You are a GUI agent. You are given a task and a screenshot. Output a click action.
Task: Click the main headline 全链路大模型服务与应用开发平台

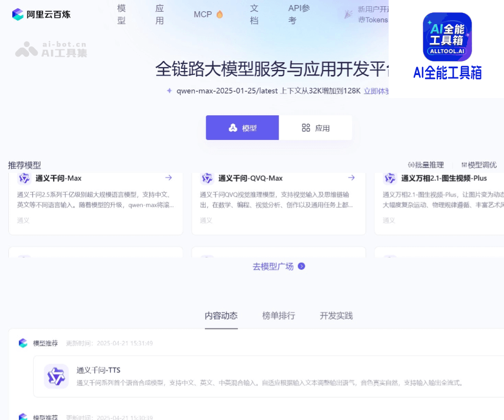(272, 69)
